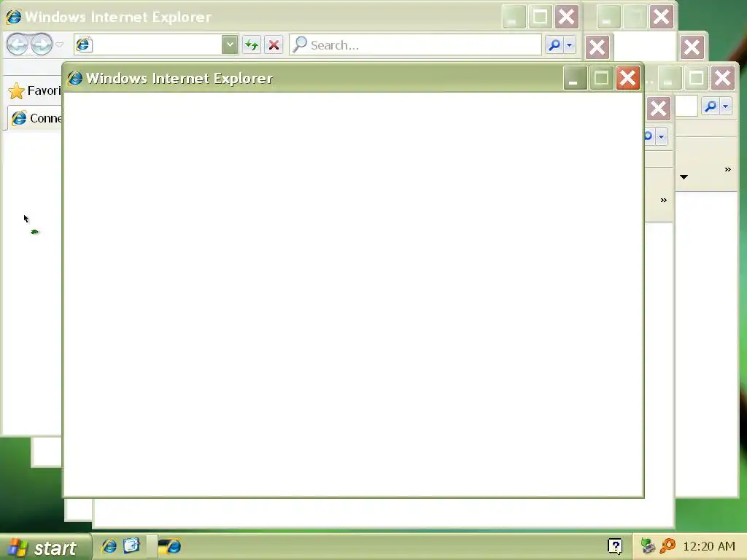The image size is (747, 560).
Task: Maximize the rear window that has the address bar
Action: (541, 17)
